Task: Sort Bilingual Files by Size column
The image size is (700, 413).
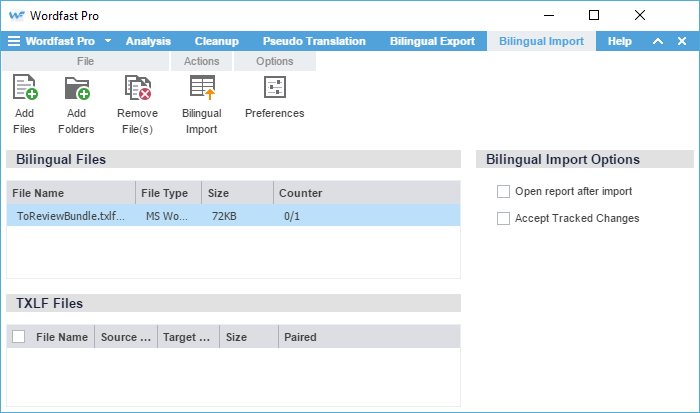Action: click(236, 193)
